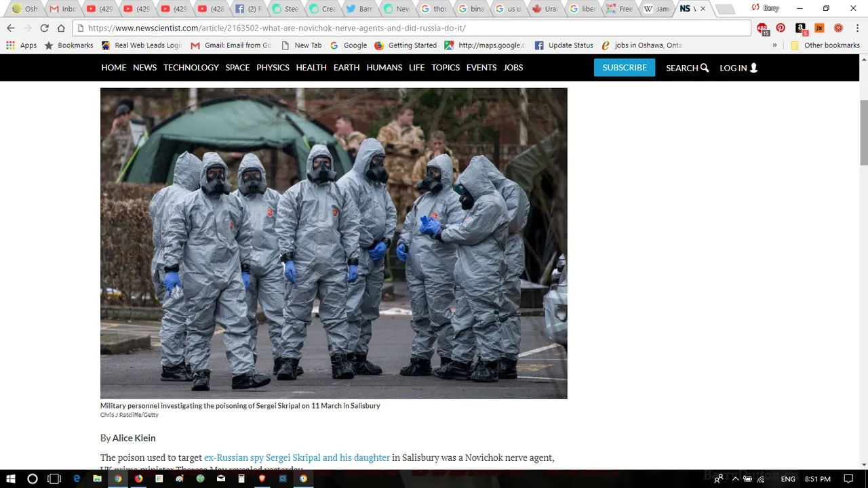
Task: Switch to the Facebook tab
Action: coord(248,9)
